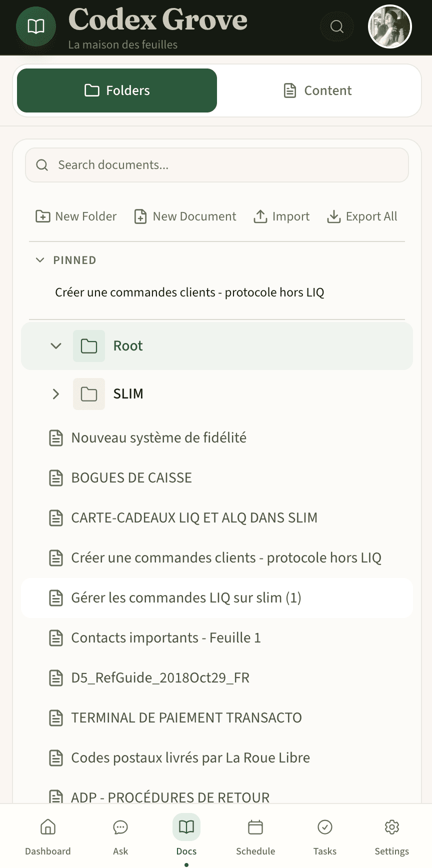This screenshot has width=432, height=868.
Task: Collapse the Pinned section
Action: point(40,260)
